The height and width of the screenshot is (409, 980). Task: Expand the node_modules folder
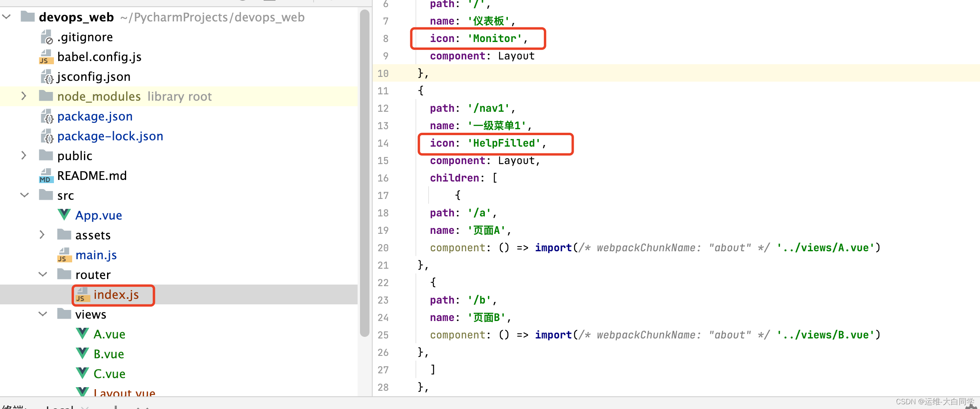click(24, 96)
